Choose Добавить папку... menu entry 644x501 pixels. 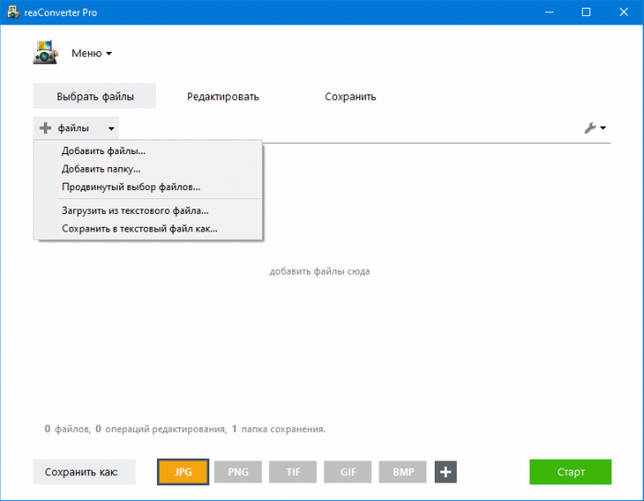coord(148,169)
